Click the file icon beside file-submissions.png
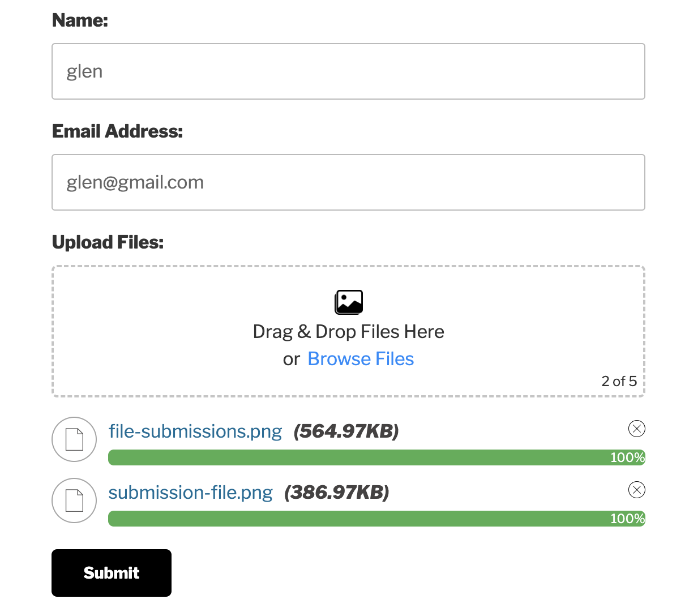The height and width of the screenshot is (616, 685). click(x=74, y=439)
